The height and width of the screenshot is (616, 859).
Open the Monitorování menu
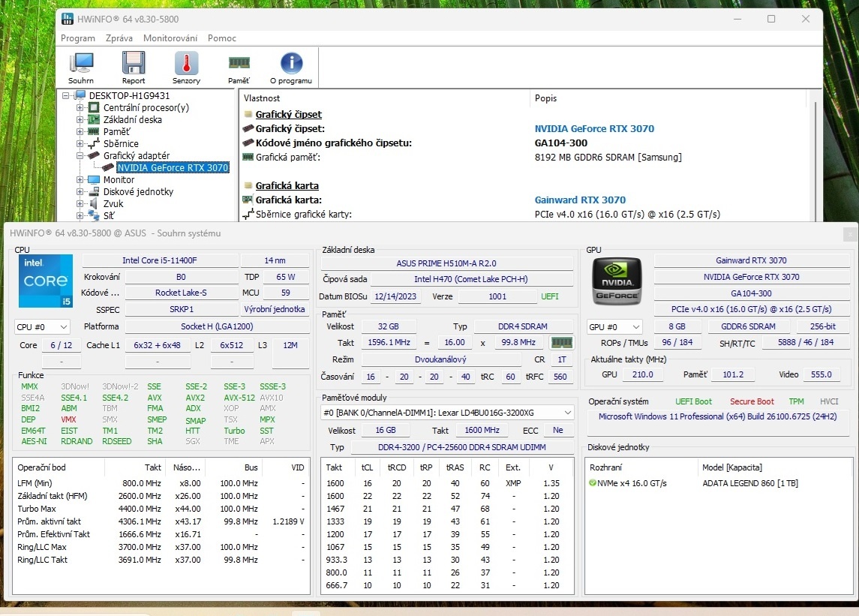[170, 38]
